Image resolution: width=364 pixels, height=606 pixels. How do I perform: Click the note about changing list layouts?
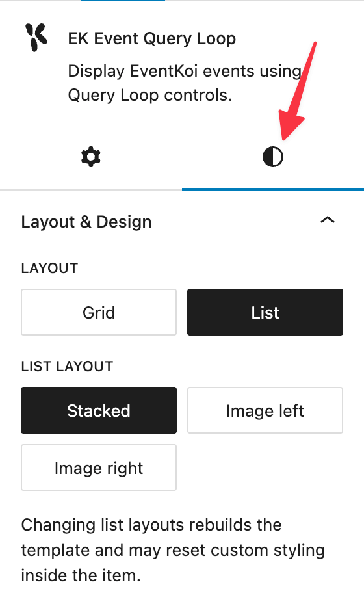click(173, 550)
